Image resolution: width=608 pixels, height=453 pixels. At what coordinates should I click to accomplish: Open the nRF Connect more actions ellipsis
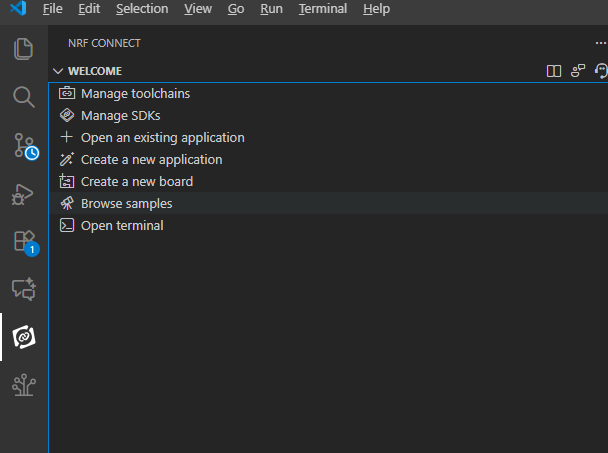(x=601, y=43)
